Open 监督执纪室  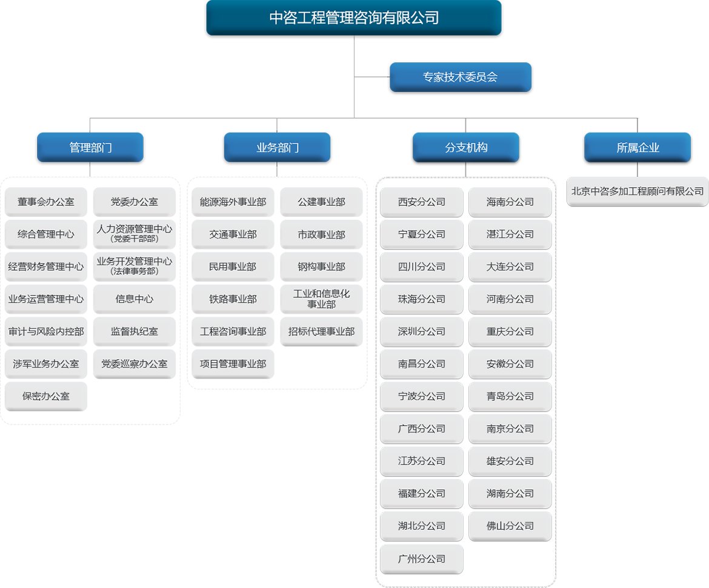pos(135,331)
